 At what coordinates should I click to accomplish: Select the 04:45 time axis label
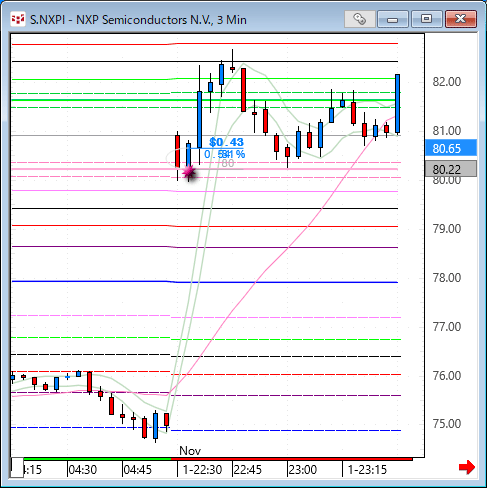pyautogui.click(x=137, y=470)
